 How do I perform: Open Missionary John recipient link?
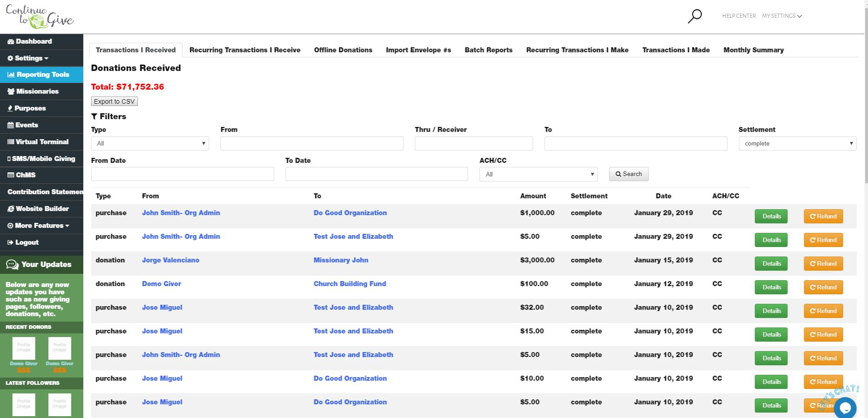coord(341,260)
